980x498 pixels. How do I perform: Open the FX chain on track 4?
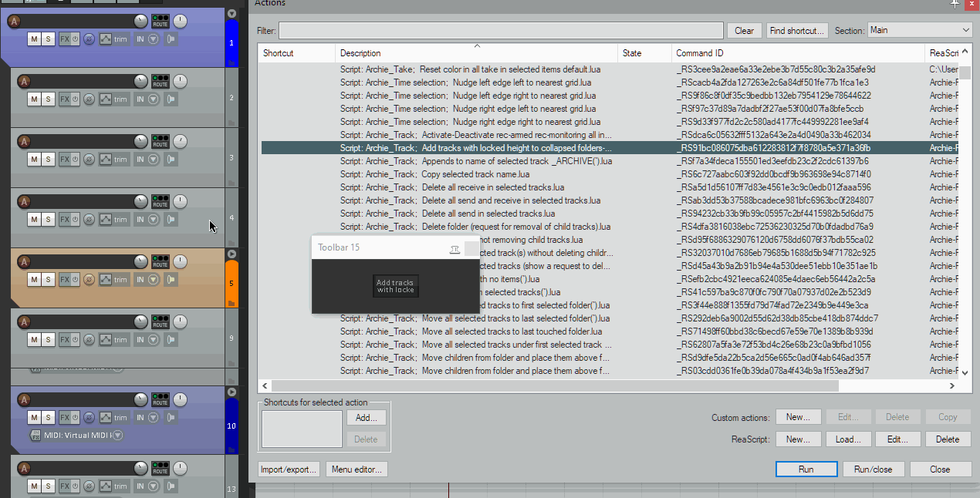66,219
